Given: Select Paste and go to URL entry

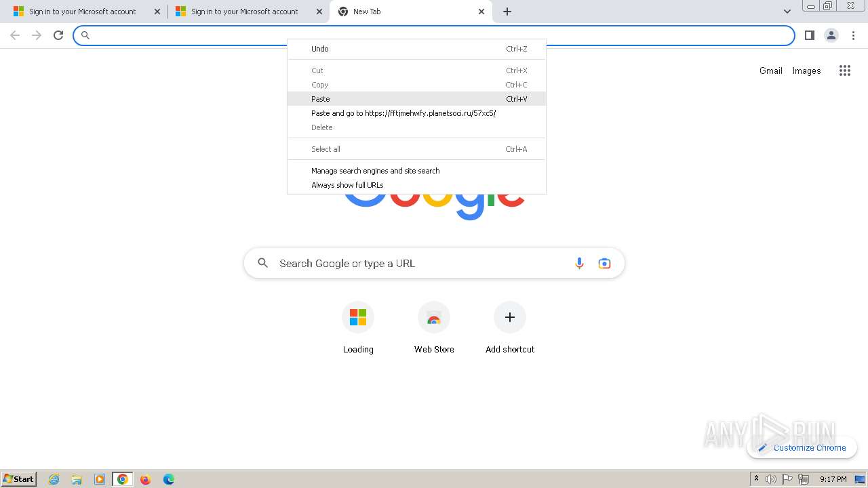Looking at the screenshot, I should 416,113.
